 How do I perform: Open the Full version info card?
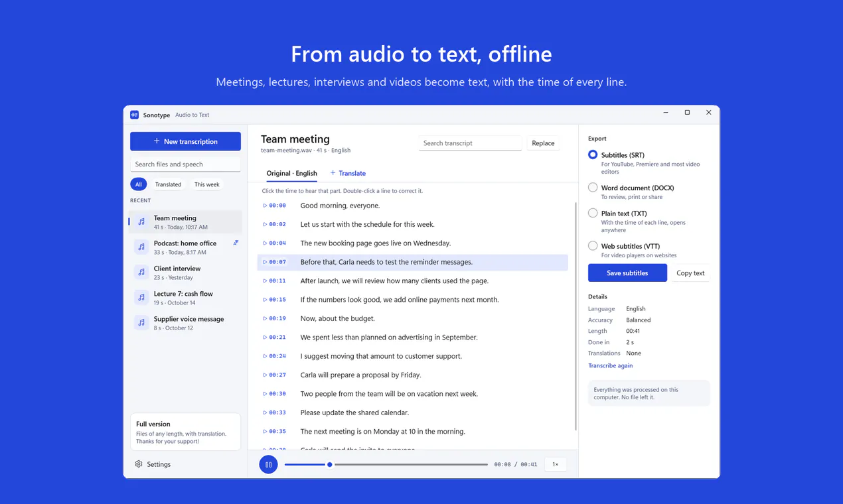[185, 432]
